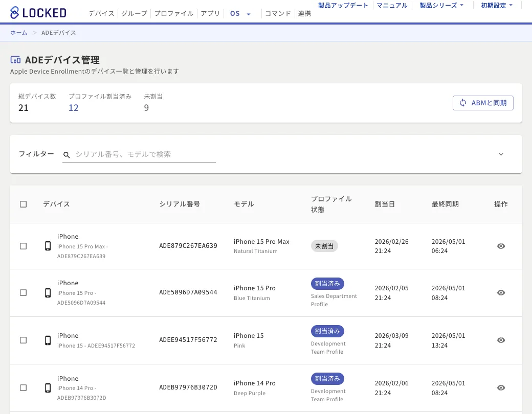Screen dimensions: 532x414
Task: Click phone icon in ADEB97976B3072D row
Action: pyautogui.click(x=48, y=387)
